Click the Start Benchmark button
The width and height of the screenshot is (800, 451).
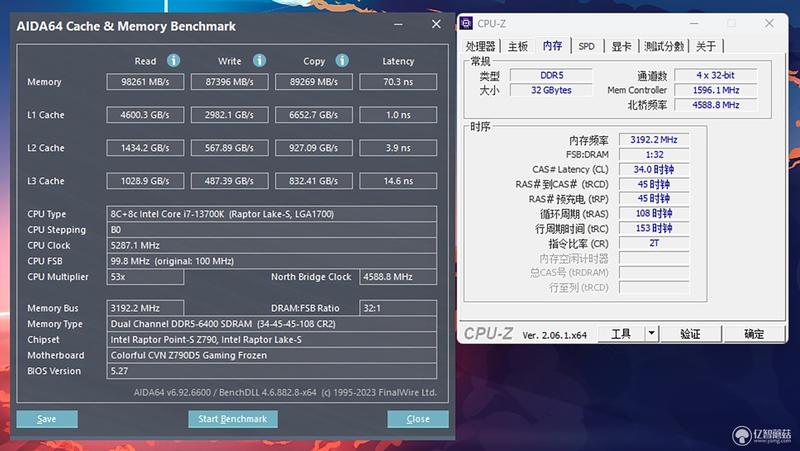click(x=233, y=419)
